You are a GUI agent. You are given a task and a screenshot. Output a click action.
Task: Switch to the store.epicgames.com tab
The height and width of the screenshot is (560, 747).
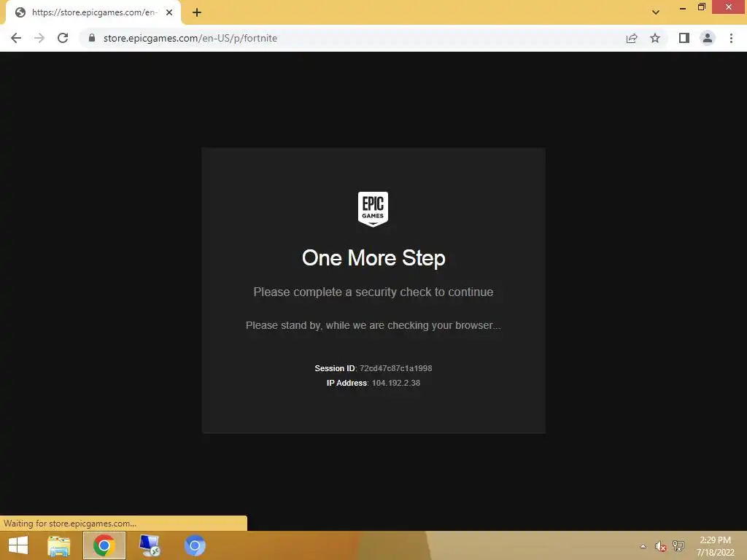[x=93, y=12]
